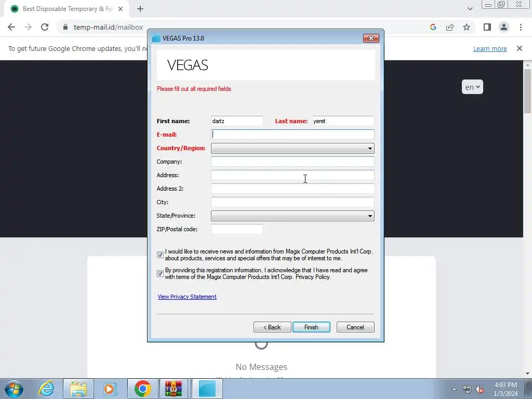Uncheck the Privacy Policy acknowledgement checkbox
The height and width of the screenshot is (399, 532).
[160, 273]
